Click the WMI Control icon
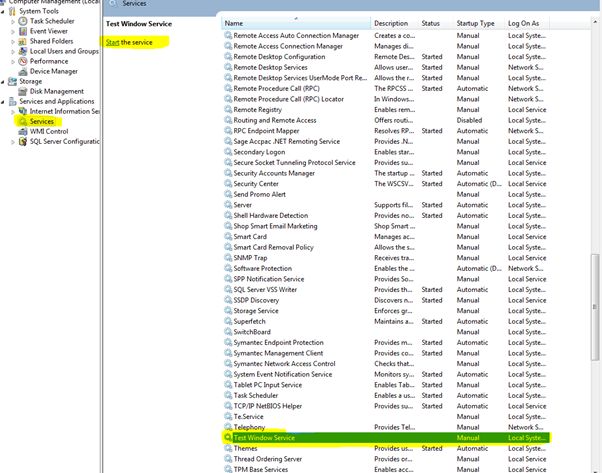Image resolution: width=602 pixels, height=473 pixels. point(23,131)
